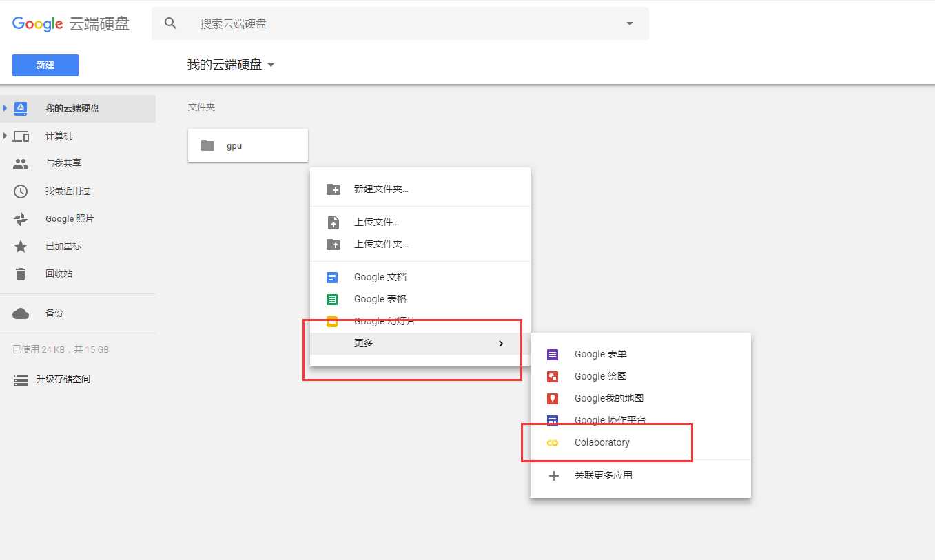Click the upload folder icon
Viewport: 935px width, 560px height.
(x=333, y=244)
